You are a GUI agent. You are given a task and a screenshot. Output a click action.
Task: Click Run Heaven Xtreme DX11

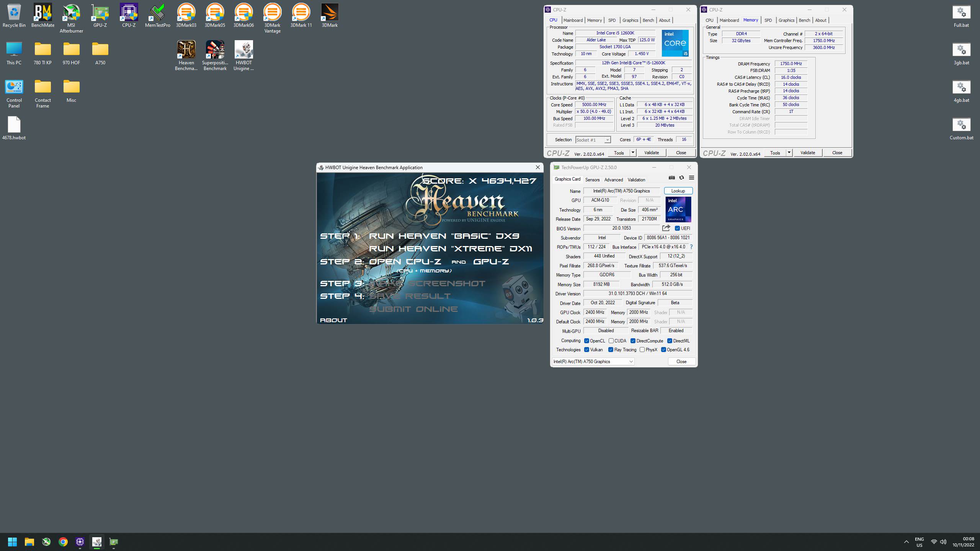coord(451,249)
